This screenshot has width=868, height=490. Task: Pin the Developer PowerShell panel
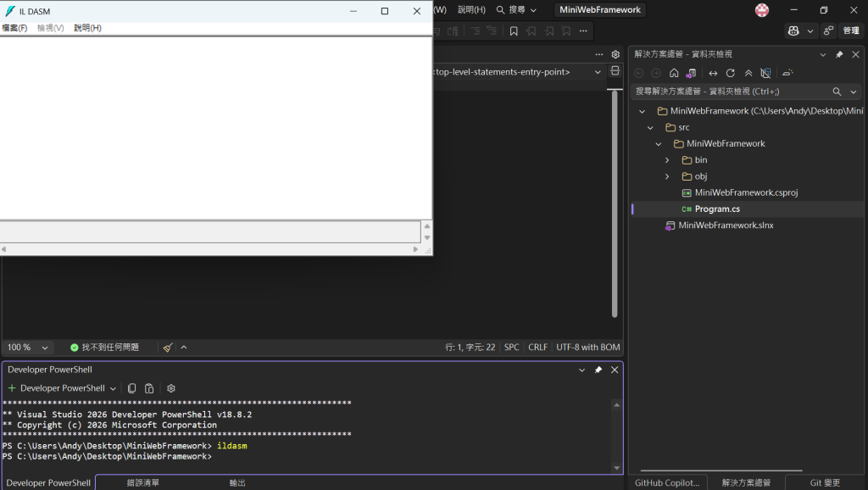point(598,370)
